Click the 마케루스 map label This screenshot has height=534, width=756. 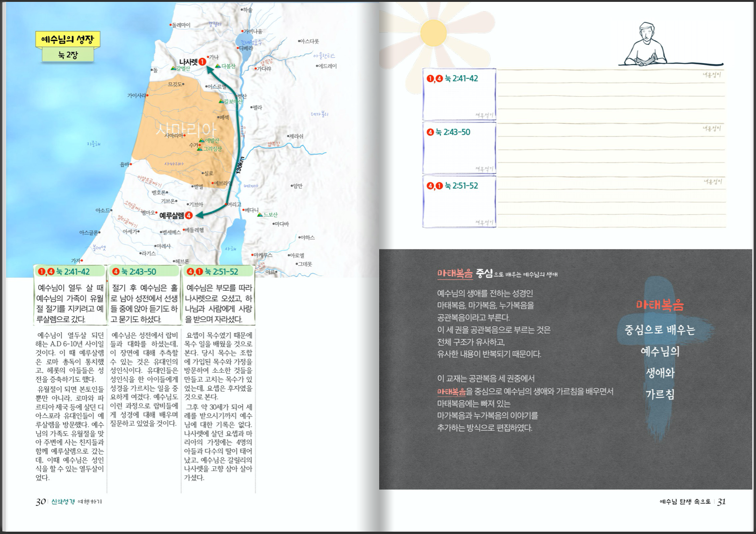click(x=263, y=255)
